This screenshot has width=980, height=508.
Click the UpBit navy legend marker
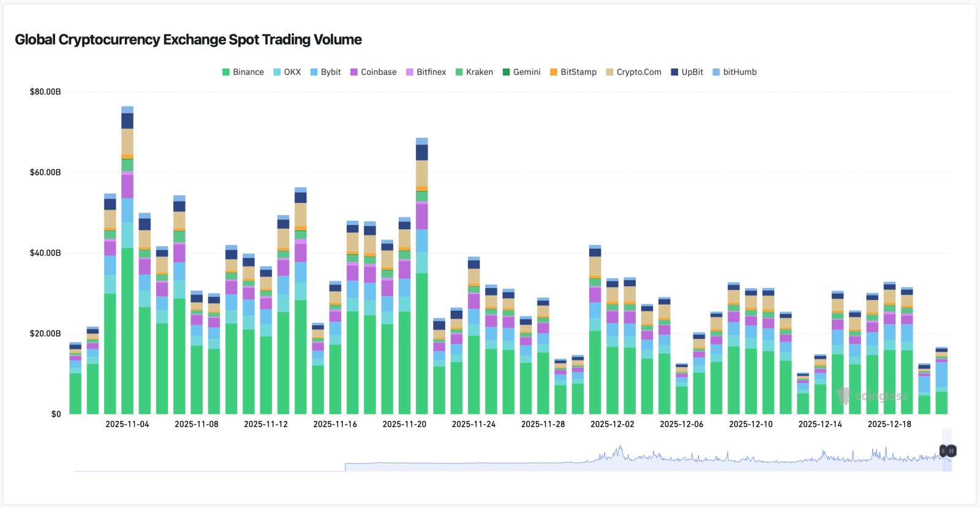pyautogui.click(x=675, y=72)
